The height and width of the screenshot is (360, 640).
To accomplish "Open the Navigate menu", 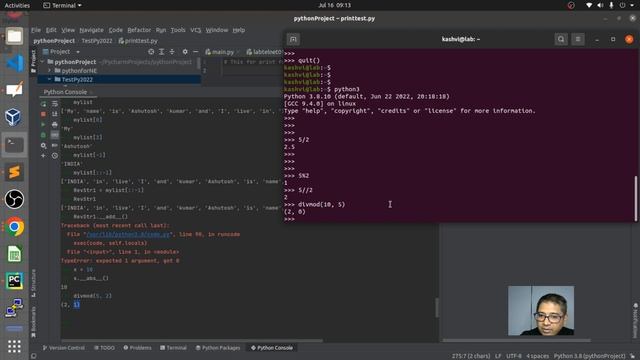I will [x=91, y=30].
